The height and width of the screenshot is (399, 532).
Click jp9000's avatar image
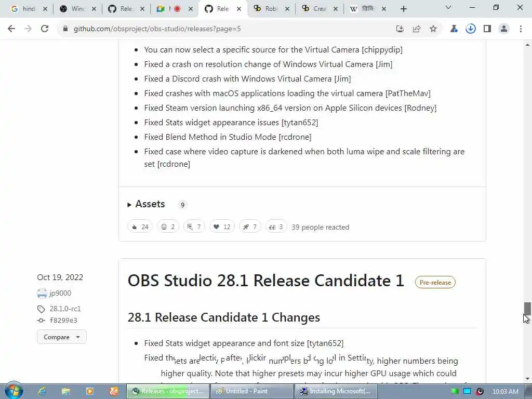tap(42, 293)
